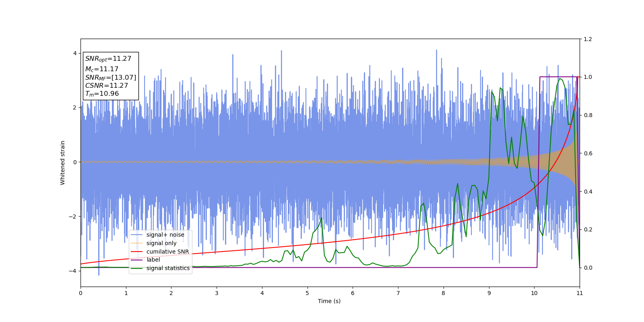This screenshot has height=322, width=644.
Task: Click the 'Whitened strain' y-axis label
Action: click(x=63, y=163)
